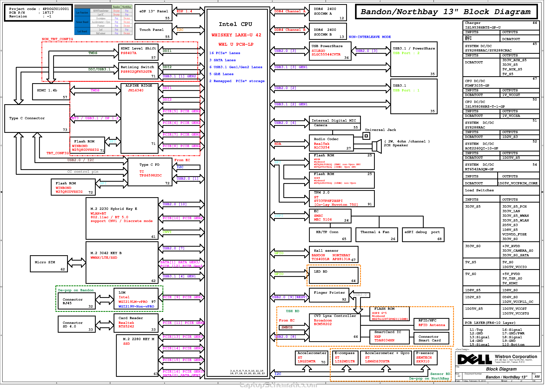Screen dimensions: 555x392
Task: Click the Accelerometer + Gyro LSM6DS3USTR block
Action: (x=386, y=358)
